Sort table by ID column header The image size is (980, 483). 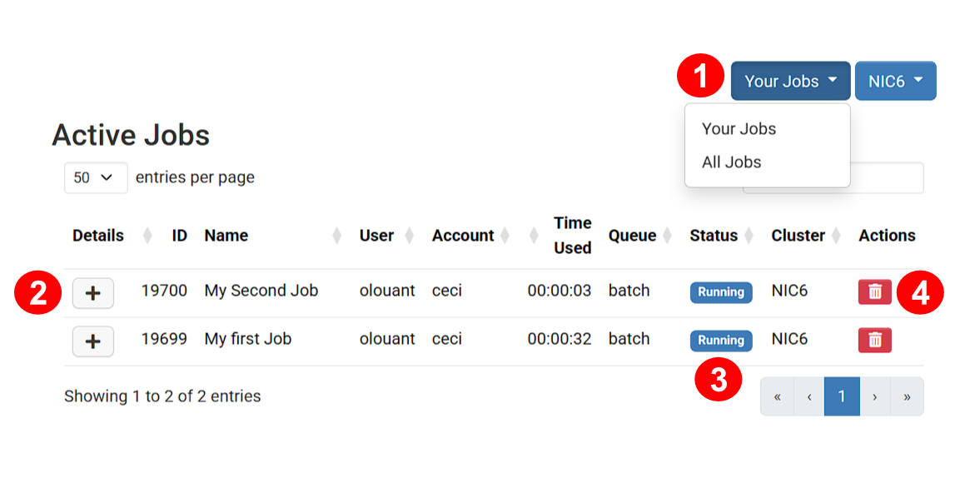coord(179,236)
